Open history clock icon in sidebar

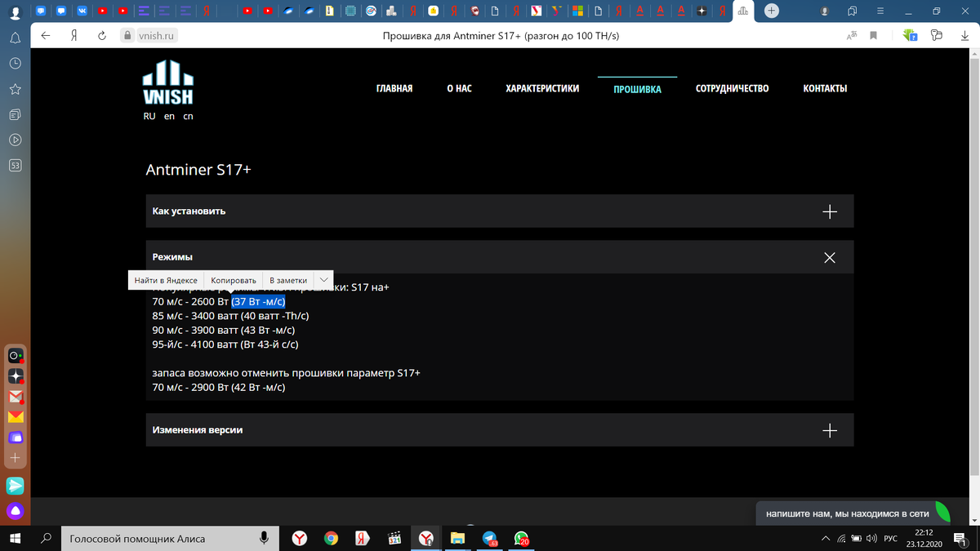point(15,63)
